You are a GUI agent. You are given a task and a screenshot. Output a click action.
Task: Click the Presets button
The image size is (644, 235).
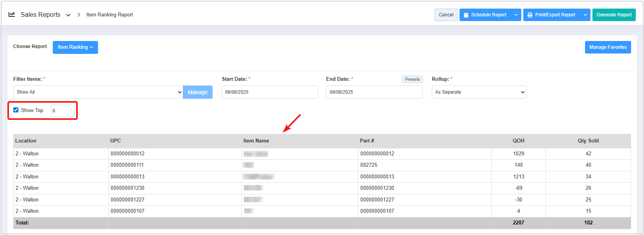(x=412, y=79)
